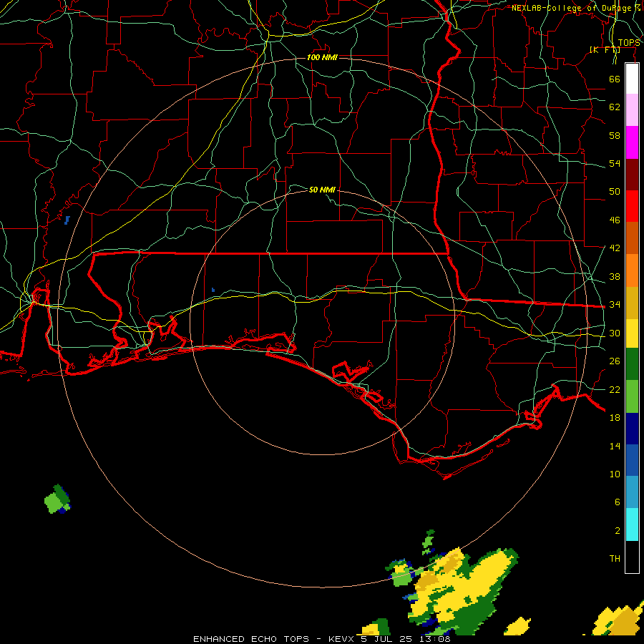This screenshot has width=644, height=644.
Task: Click the 13:08 time stamp in the caption
Action: (435, 639)
